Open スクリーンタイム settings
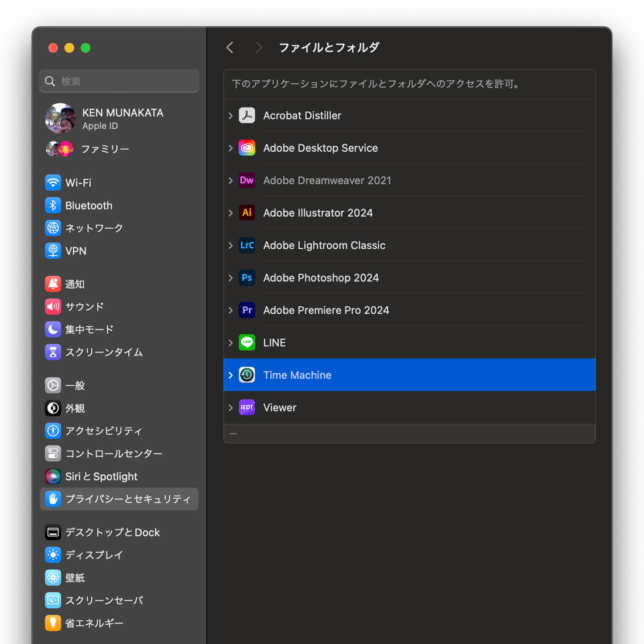The height and width of the screenshot is (644, 644). point(53,352)
